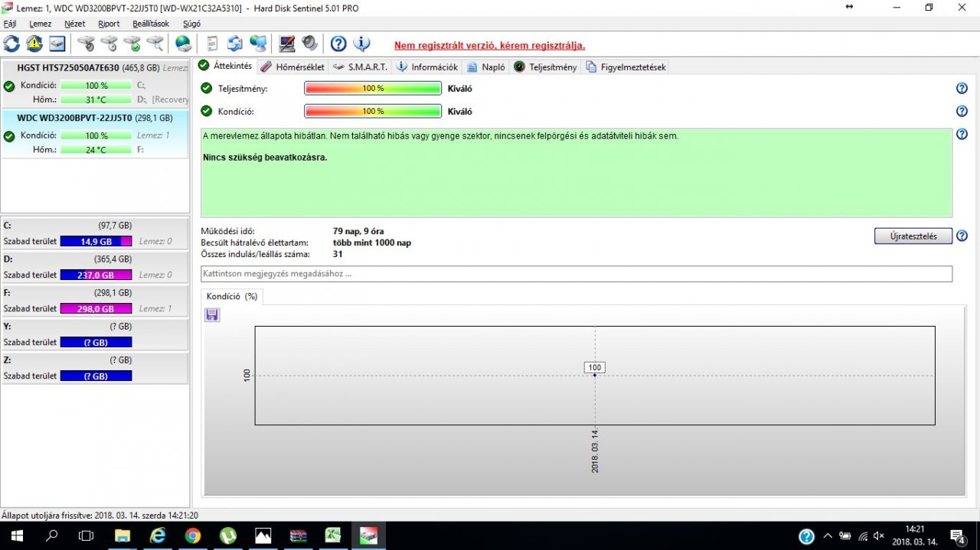Click the speaker toolbar icon
Screen dimensions: 980x550
pos(310,44)
